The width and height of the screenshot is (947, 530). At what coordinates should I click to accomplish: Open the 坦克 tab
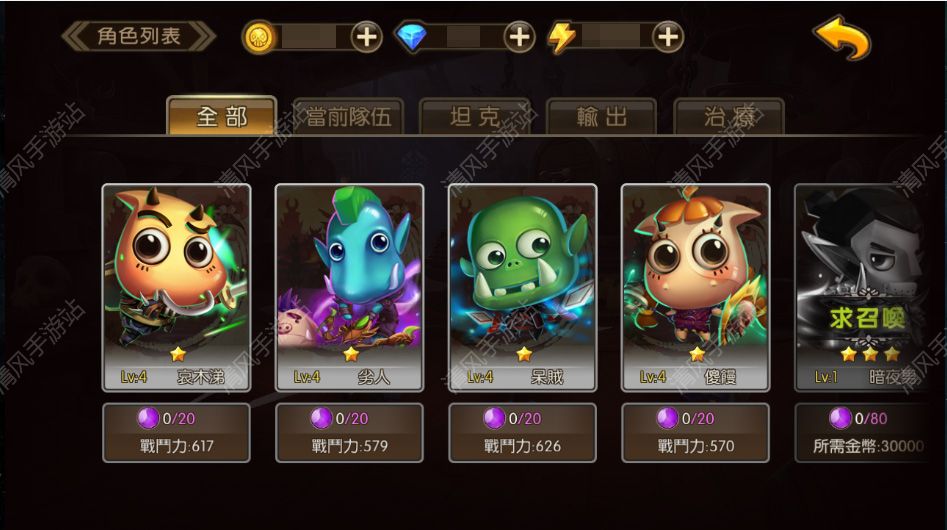point(475,117)
